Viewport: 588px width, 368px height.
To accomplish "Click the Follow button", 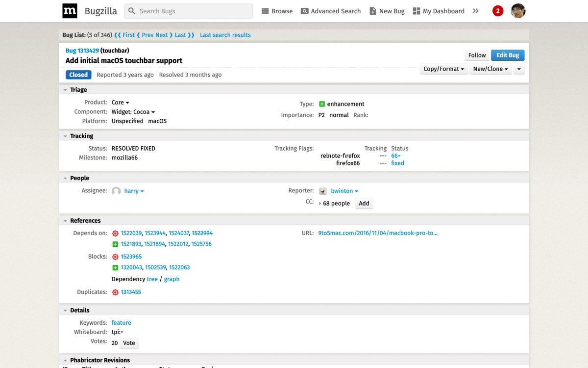I will (477, 55).
